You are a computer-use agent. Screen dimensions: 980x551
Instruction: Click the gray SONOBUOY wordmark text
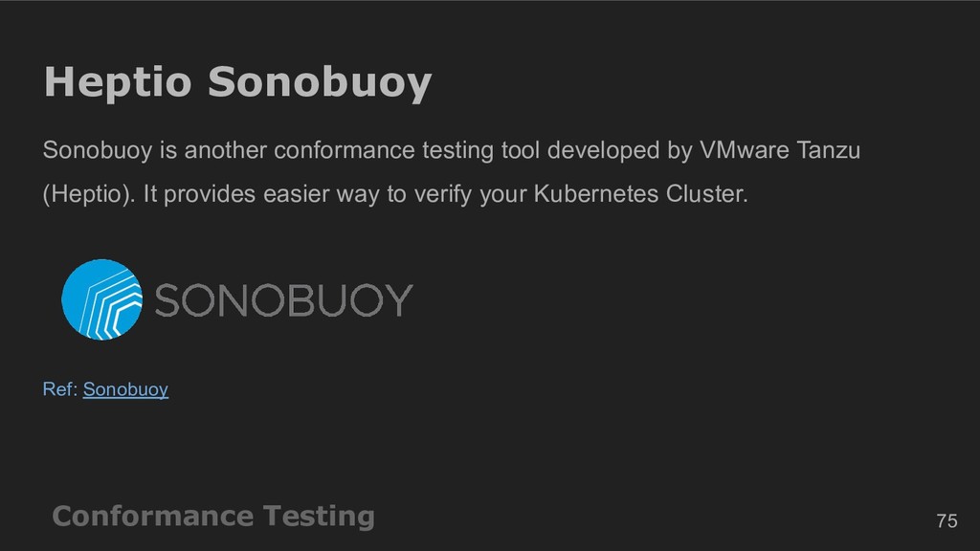(283, 300)
